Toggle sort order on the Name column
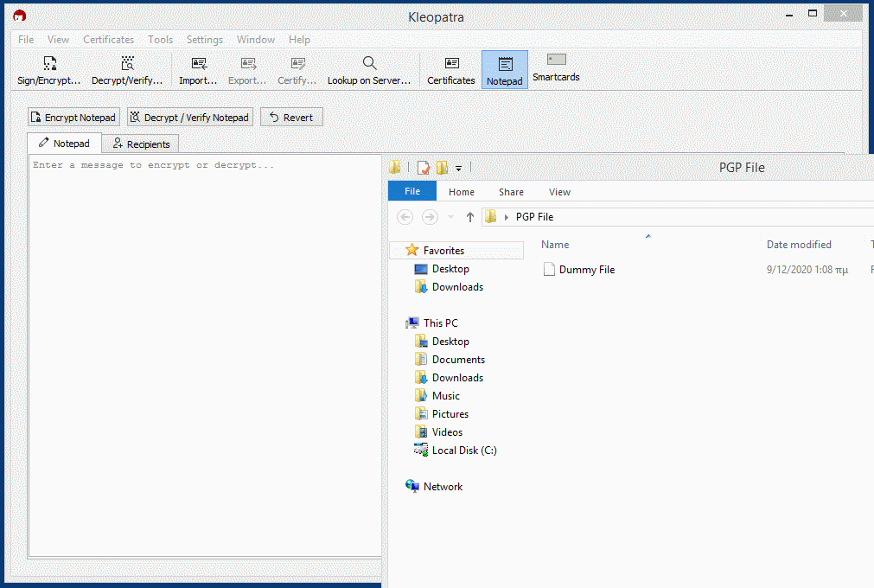The image size is (874, 588). pyautogui.click(x=554, y=245)
